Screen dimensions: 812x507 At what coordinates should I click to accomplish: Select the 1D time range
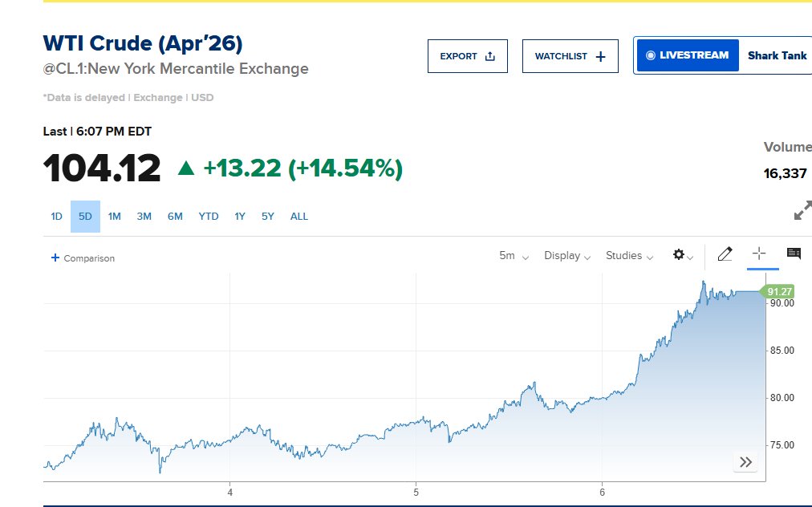click(56, 217)
